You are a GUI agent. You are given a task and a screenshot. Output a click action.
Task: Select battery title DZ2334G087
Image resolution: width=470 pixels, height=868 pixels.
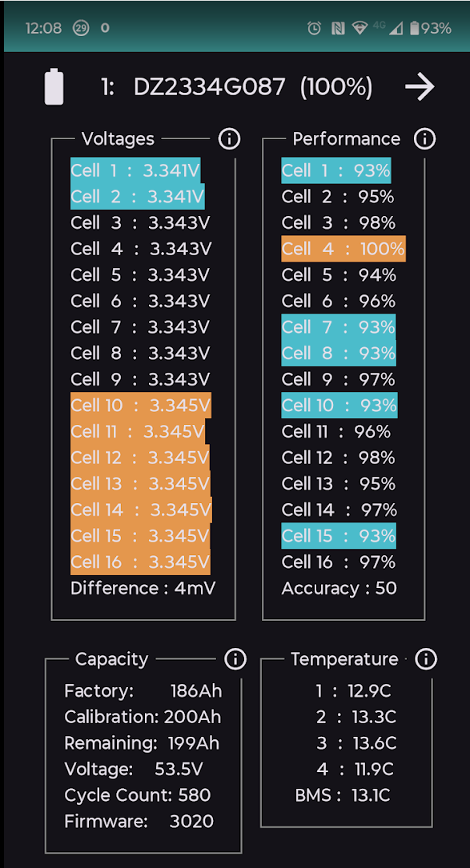(210, 87)
